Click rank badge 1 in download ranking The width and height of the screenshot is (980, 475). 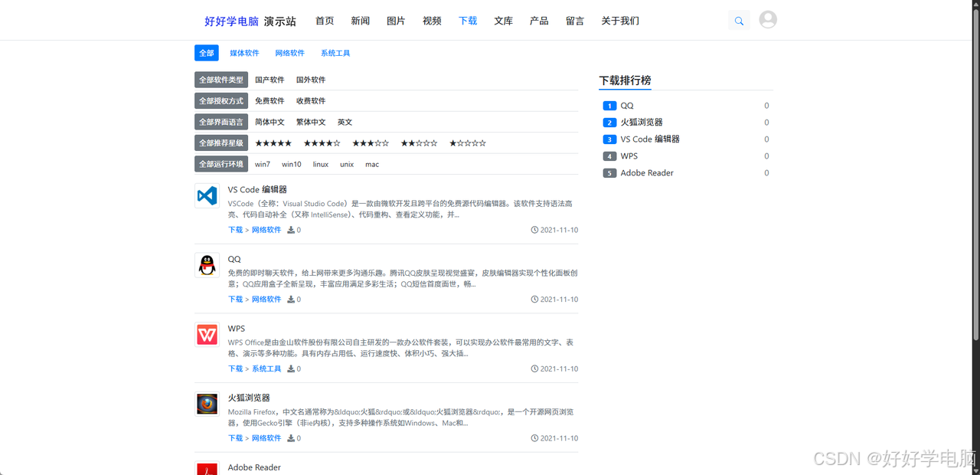tap(609, 106)
